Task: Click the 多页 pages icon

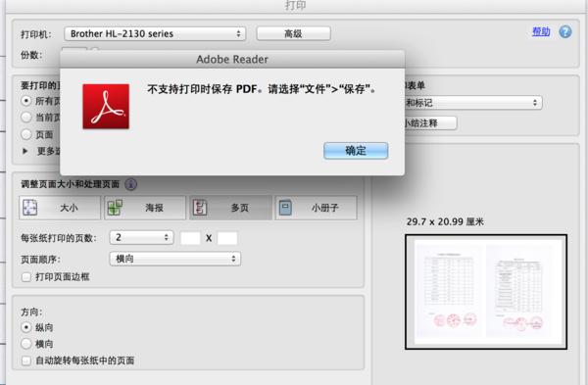Action: [x=200, y=208]
